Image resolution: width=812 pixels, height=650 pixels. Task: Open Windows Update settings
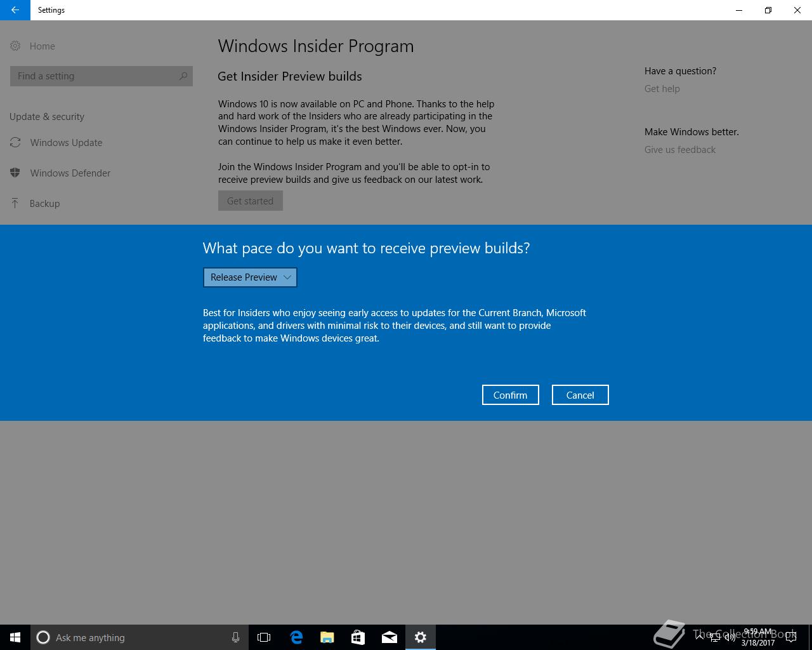pos(66,142)
